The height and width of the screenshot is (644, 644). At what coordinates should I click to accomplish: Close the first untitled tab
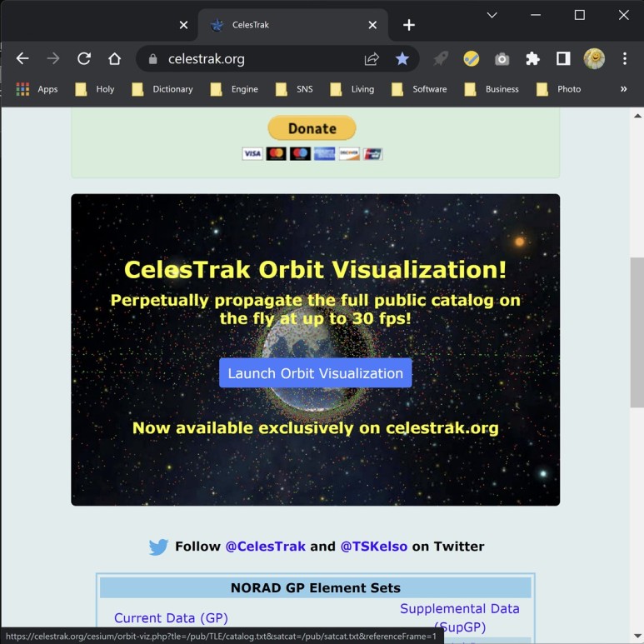(183, 25)
